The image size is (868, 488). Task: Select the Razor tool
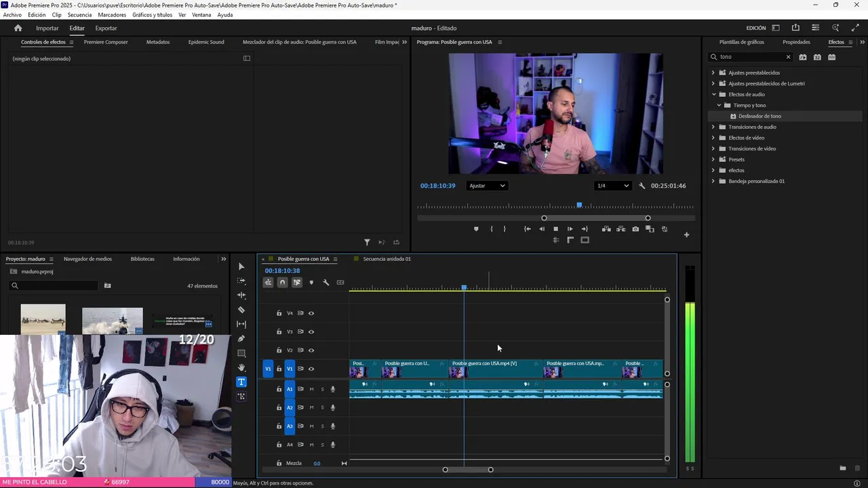(241, 310)
